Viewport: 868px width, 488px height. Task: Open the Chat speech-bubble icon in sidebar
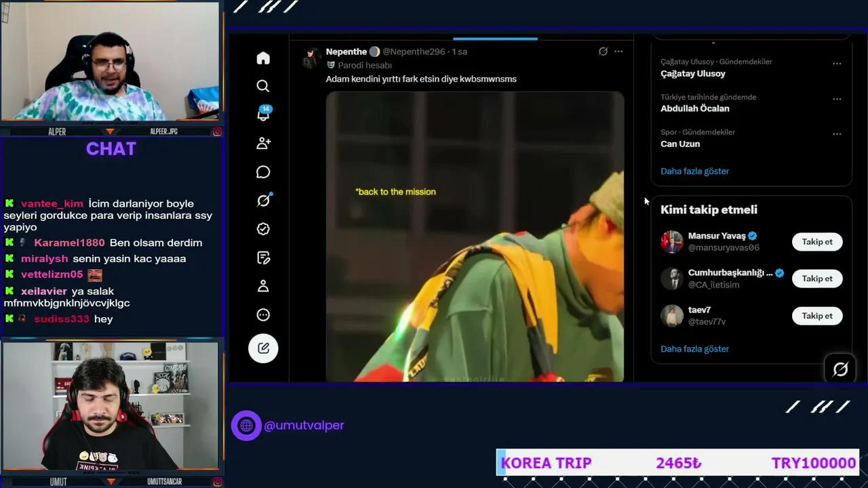(263, 172)
